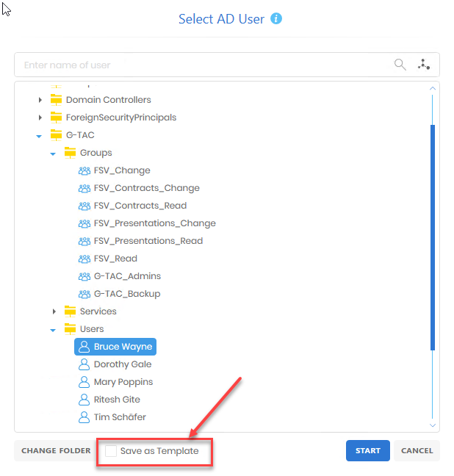The height and width of the screenshot is (476, 454).
Task: Click the tree structure icon in search bar
Action: tap(424, 65)
